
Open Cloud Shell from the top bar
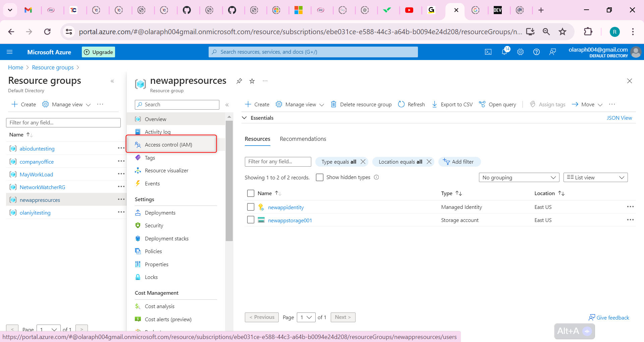[x=488, y=52]
